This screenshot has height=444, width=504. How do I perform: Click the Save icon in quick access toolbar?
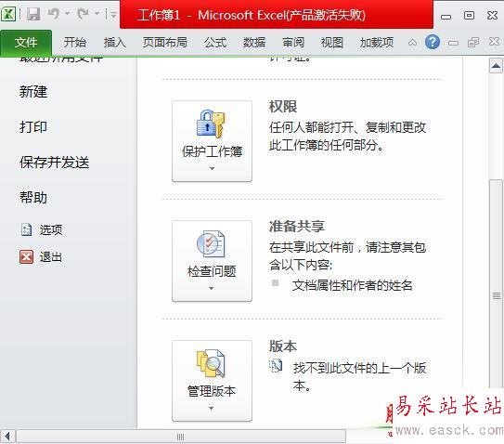33,14
